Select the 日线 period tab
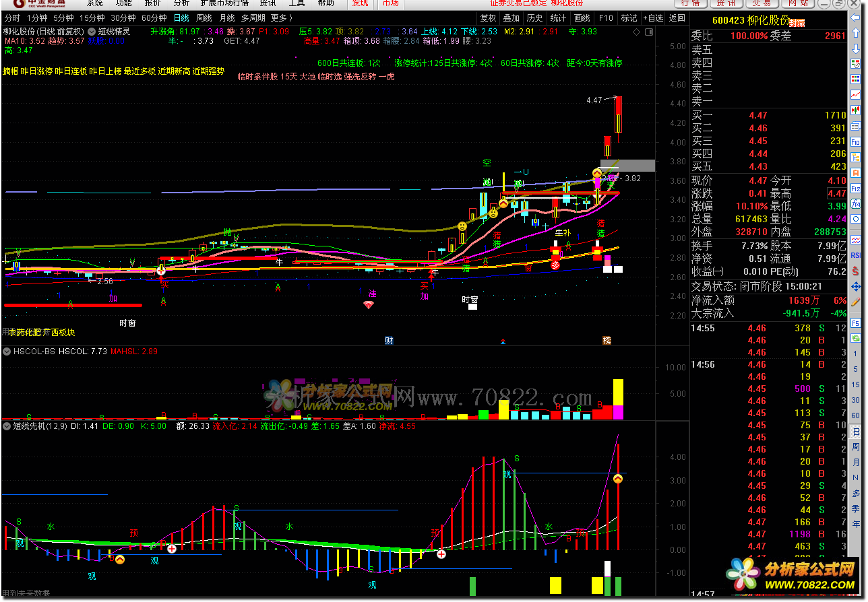The height and width of the screenshot is (602, 868). [181, 18]
